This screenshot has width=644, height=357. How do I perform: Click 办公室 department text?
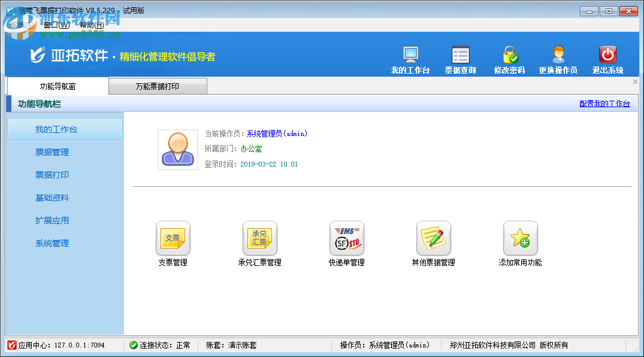coord(251,149)
